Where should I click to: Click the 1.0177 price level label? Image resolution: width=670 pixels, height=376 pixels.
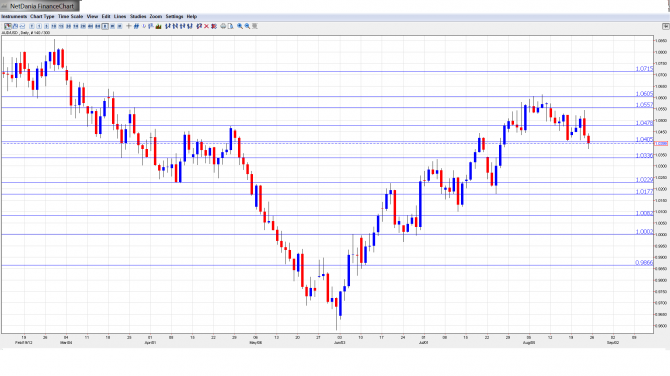tap(644, 191)
